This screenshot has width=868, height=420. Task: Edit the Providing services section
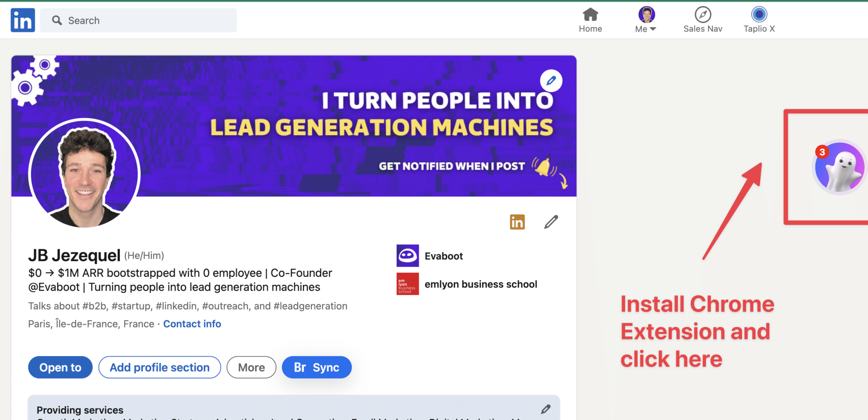click(x=545, y=409)
